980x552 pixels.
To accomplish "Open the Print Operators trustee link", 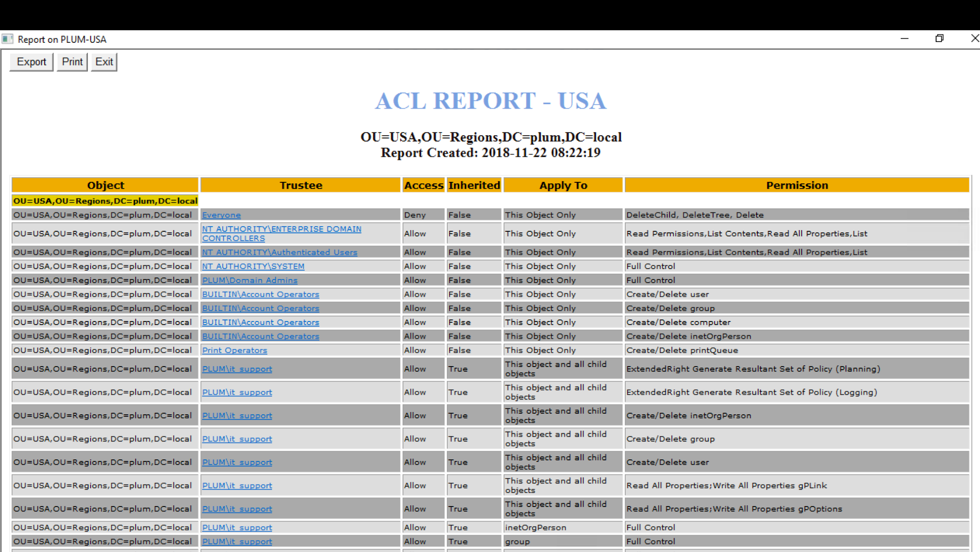I will click(x=234, y=350).
